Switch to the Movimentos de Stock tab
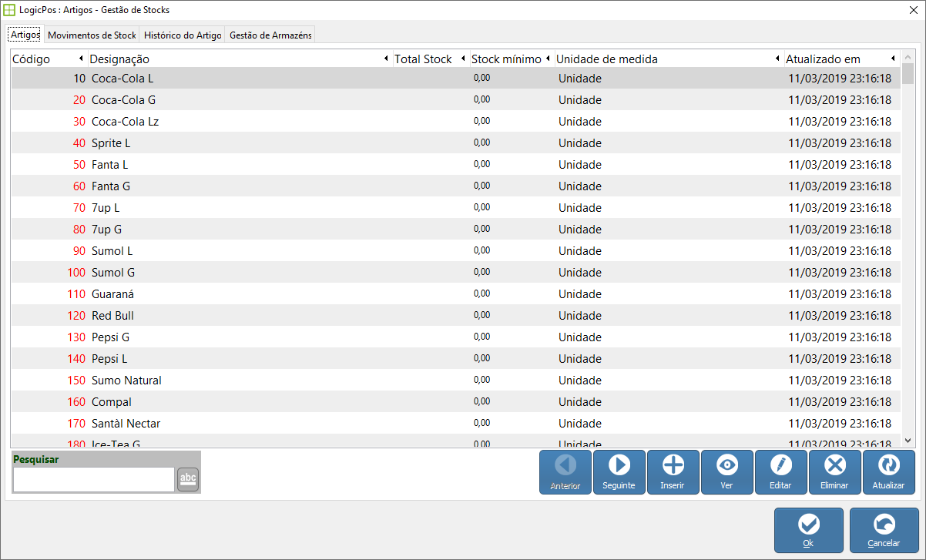The image size is (926, 560). tap(92, 35)
